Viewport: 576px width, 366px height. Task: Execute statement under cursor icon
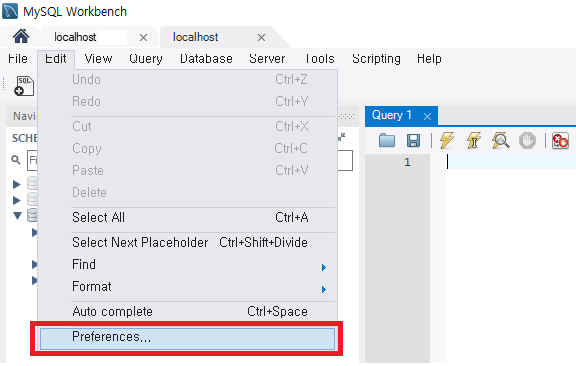click(474, 140)
